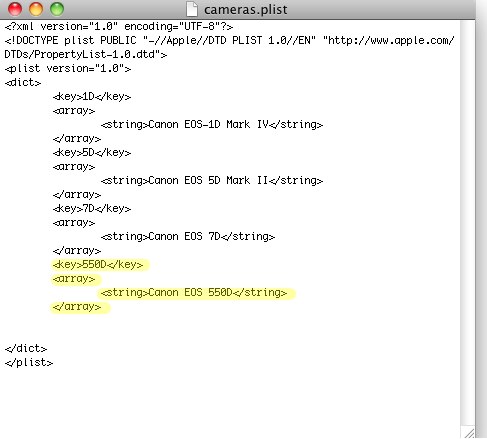Click the opening dict tag line
The image size is (487, 439).
click(23, 82)
